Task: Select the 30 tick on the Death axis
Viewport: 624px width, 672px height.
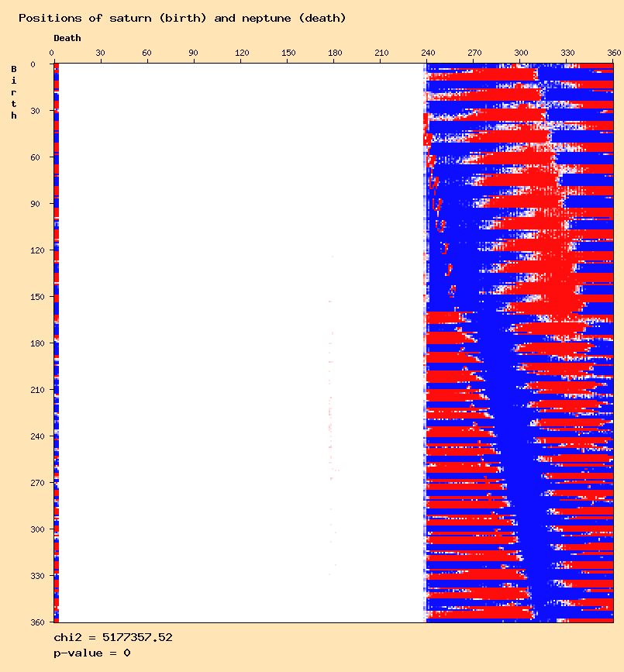Action: tap(100, 53)
